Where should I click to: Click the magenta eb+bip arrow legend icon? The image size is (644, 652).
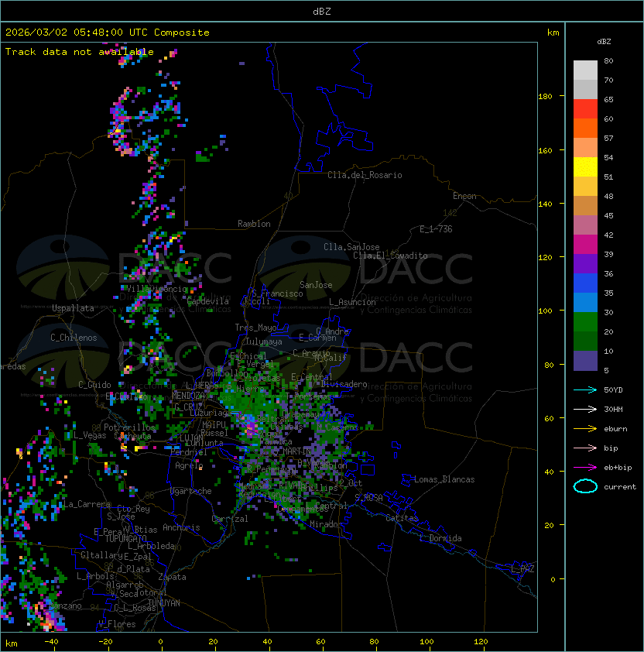pyautogui.click(x=585, y=468)
